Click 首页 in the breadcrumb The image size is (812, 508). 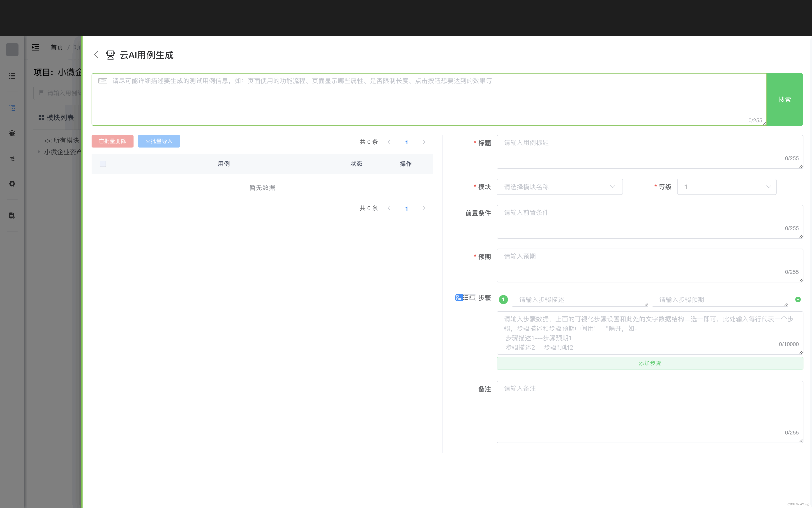(x=57, y=47)
